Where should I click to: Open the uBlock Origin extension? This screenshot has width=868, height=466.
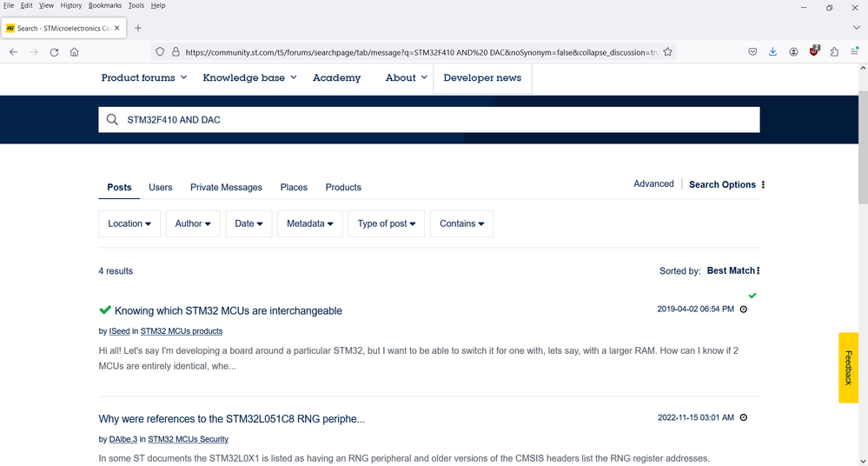point(814,51)
